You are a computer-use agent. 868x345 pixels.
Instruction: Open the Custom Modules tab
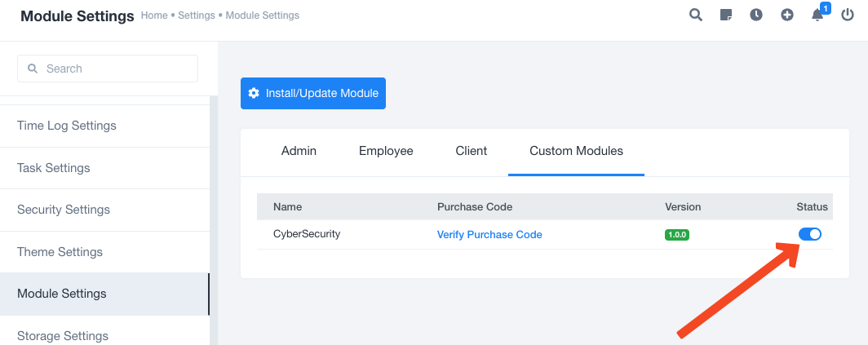click(576, 151)
